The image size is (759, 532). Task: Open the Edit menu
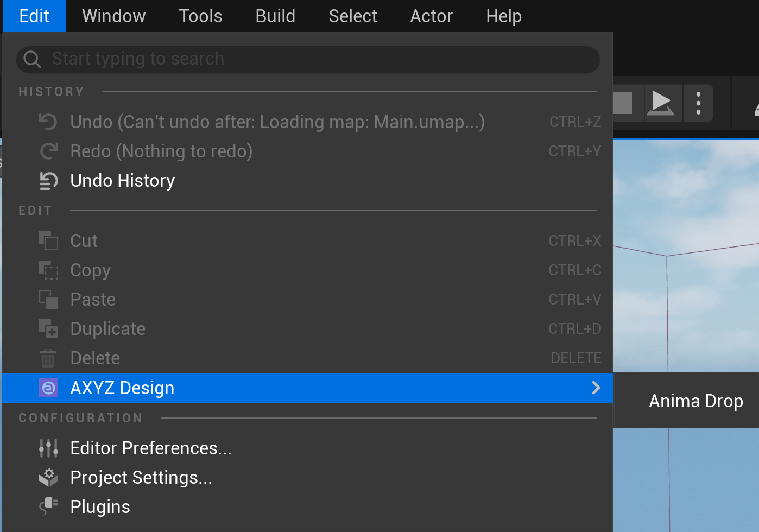pyautogui.click(x=34, y=16)
